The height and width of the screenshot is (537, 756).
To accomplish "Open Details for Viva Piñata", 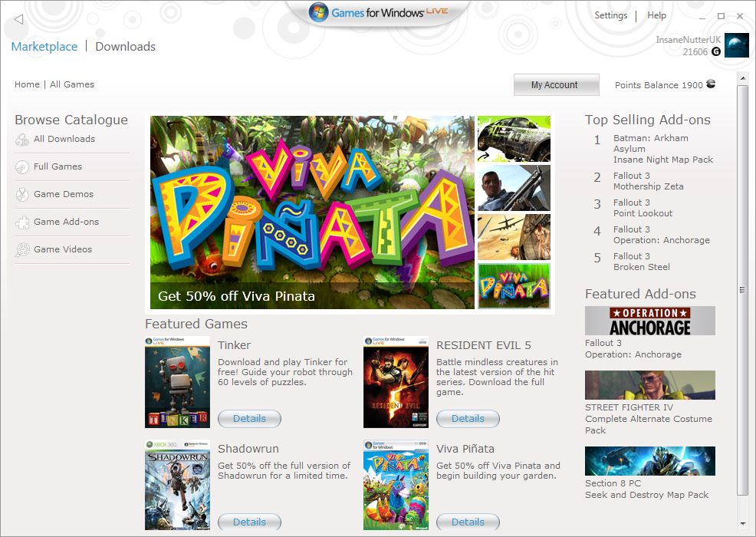I will (x=468, y=522).
